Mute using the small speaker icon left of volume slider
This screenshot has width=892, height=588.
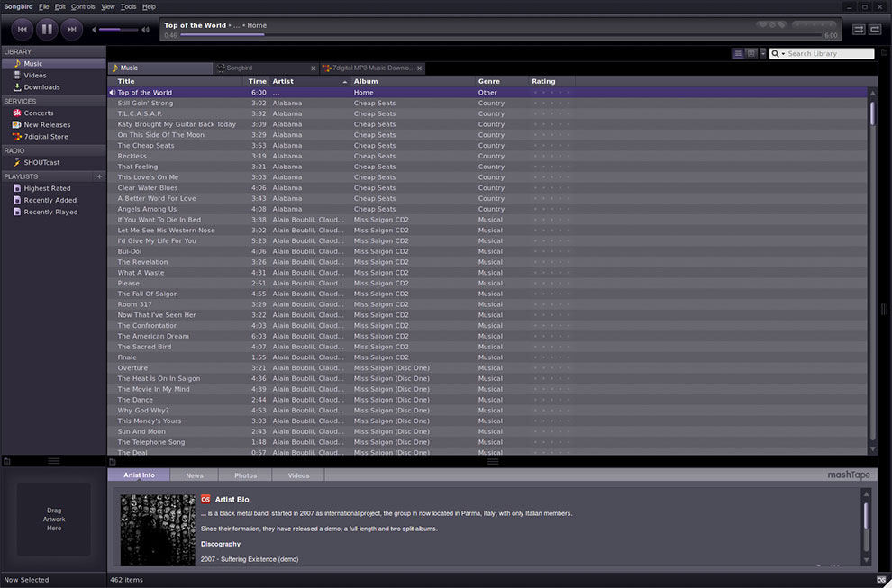(94, 30)
